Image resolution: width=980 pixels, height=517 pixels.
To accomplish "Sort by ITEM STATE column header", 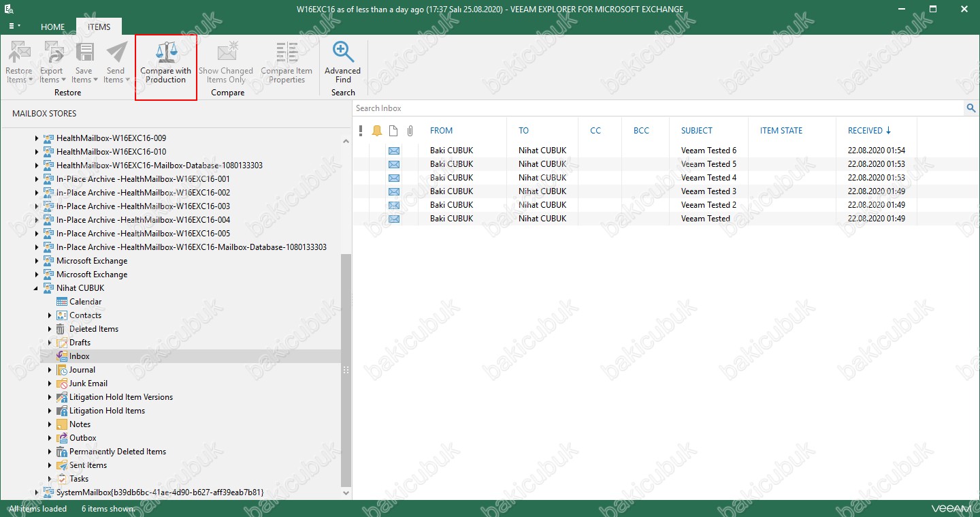I will pyautogui.click(x=781, y=131).
